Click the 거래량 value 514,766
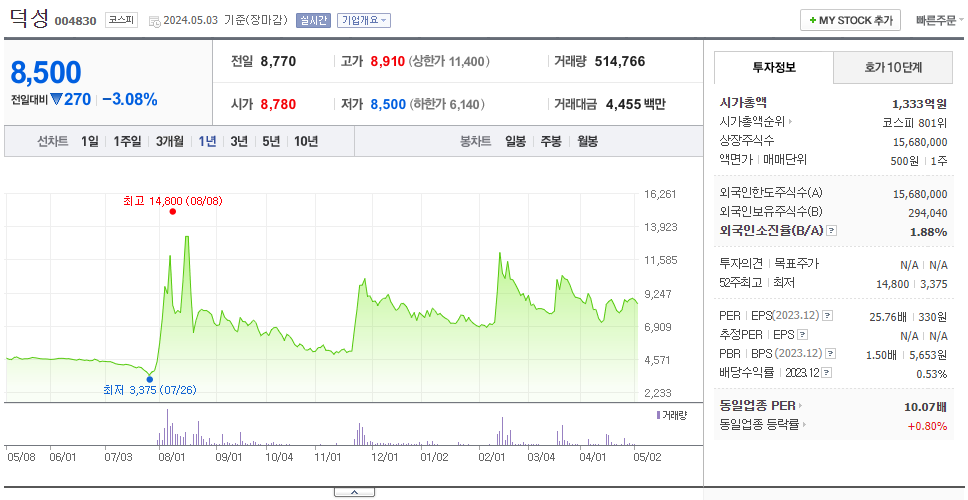Viewport: 968px width, 500px height. pyautogui.click(x=620, y=61)
